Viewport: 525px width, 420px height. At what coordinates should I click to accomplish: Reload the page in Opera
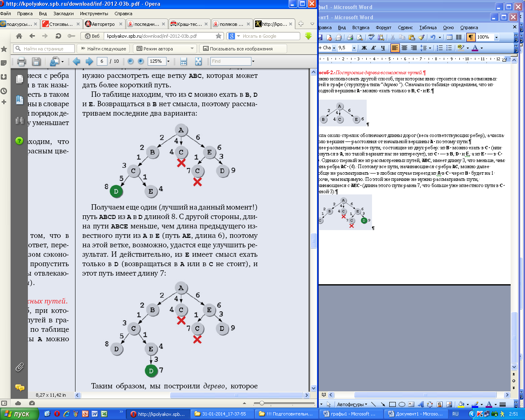[58, 36]
